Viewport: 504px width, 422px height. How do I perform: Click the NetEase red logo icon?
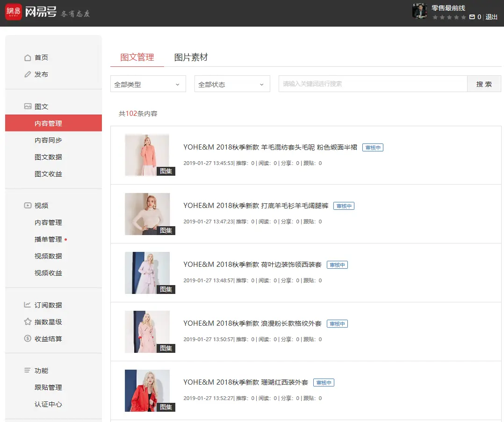14,12
